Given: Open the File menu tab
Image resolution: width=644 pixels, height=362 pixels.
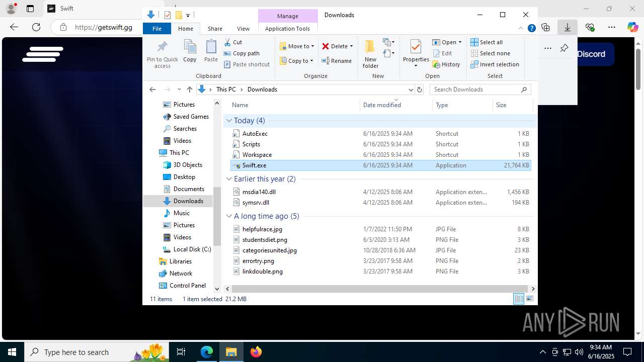Looking at the screenshot, I should click(157, 29).
